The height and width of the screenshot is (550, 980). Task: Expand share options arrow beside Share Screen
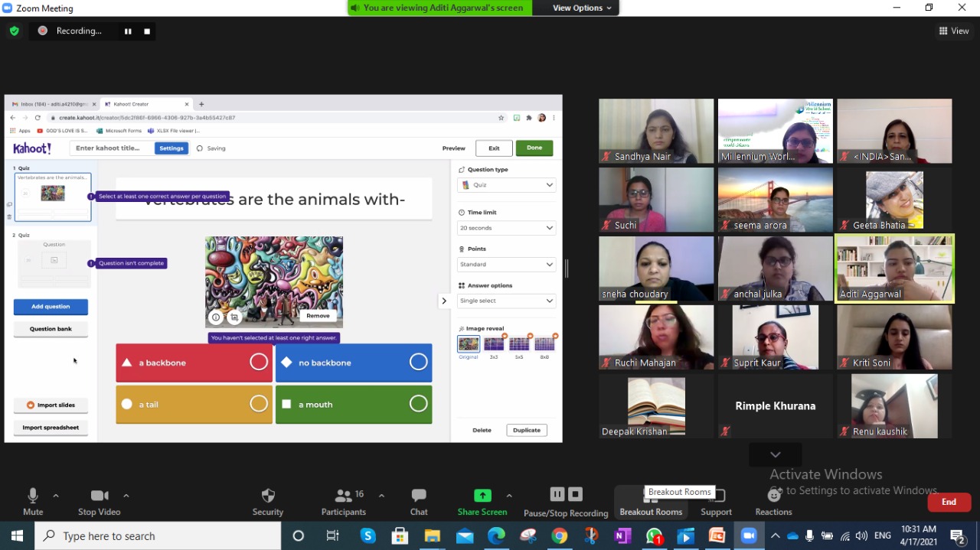pyautogui.click(x=509, y=496)
